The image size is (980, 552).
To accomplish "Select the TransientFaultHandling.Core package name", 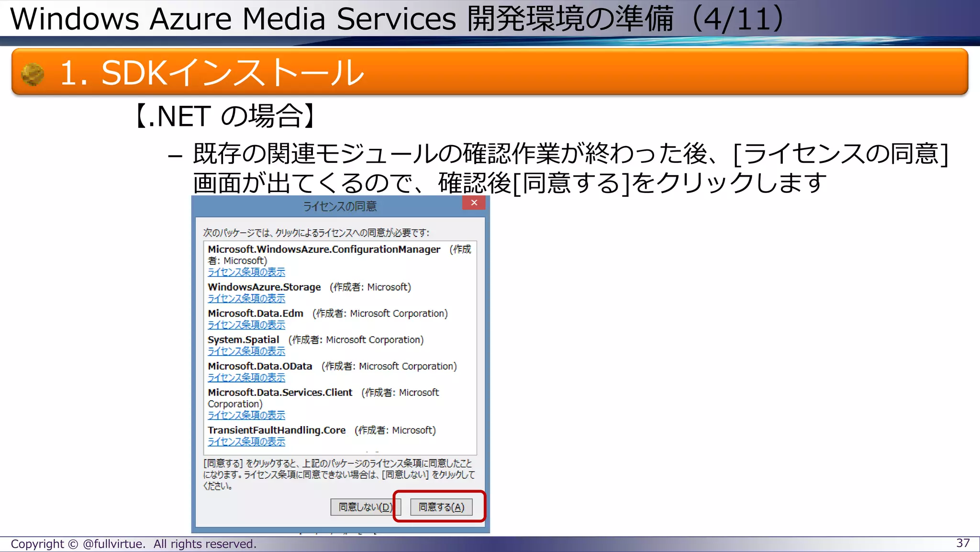I will coord(277,430).
